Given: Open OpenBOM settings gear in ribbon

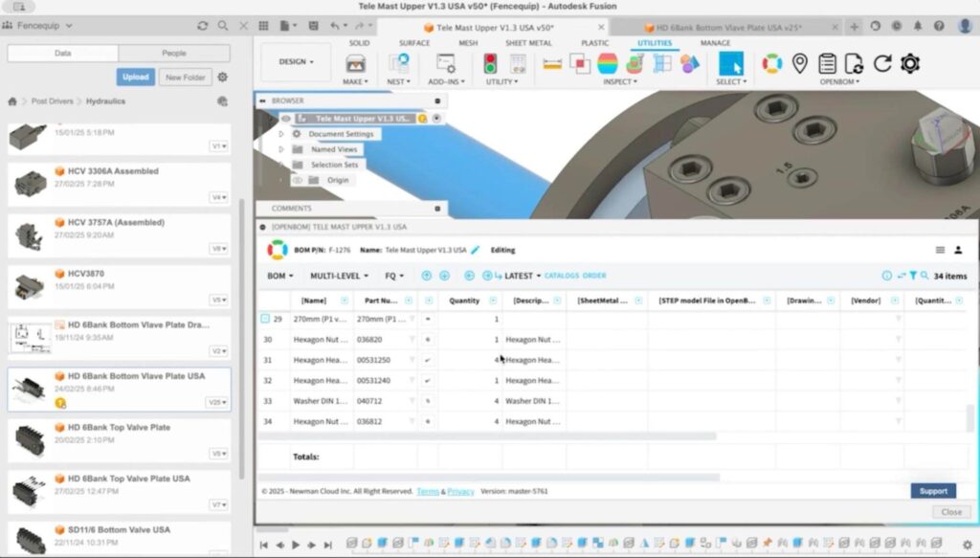Looking at the screenshot, I should coord(910,63).
